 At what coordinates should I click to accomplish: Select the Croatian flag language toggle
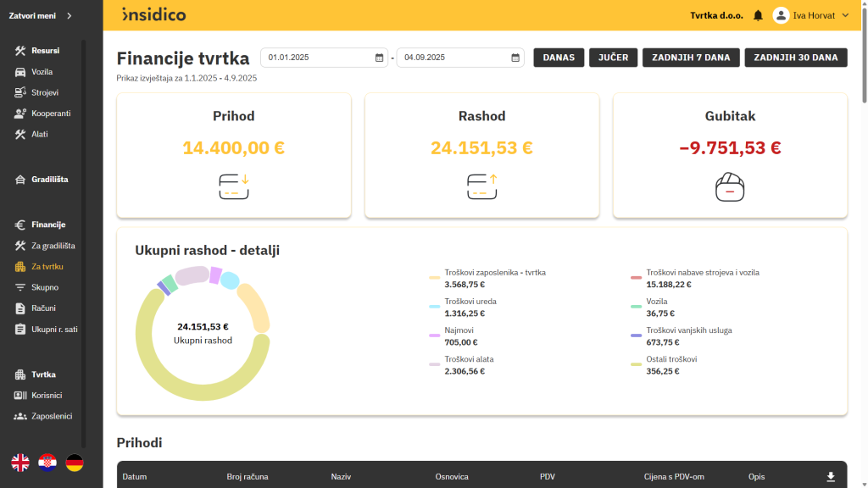(47, 463)
